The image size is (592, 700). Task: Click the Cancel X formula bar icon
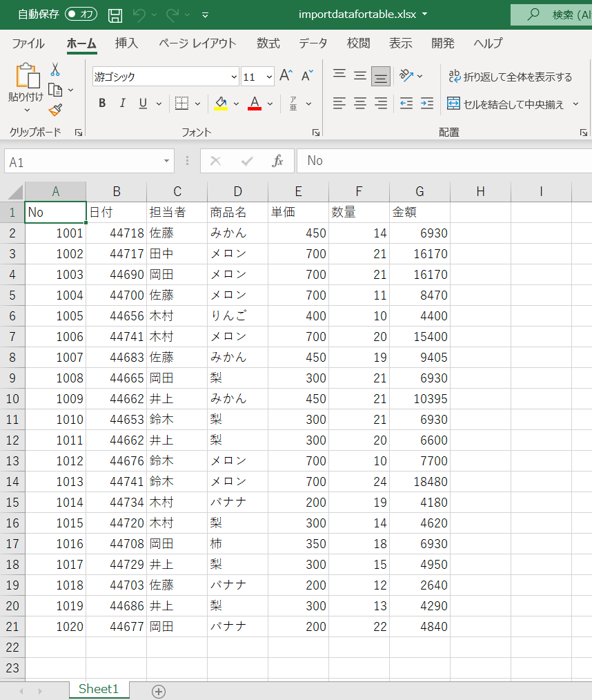(x=215, y=161)
